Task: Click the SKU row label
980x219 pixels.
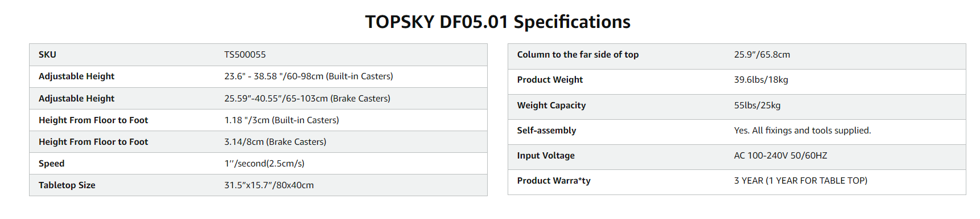Action: pos(47,55)
